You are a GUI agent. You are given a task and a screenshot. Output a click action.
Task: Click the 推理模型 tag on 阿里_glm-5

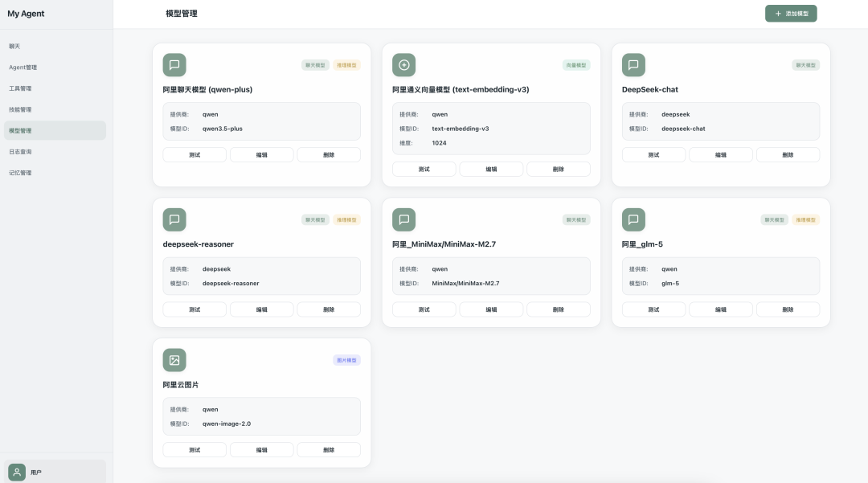coord(806,220)
